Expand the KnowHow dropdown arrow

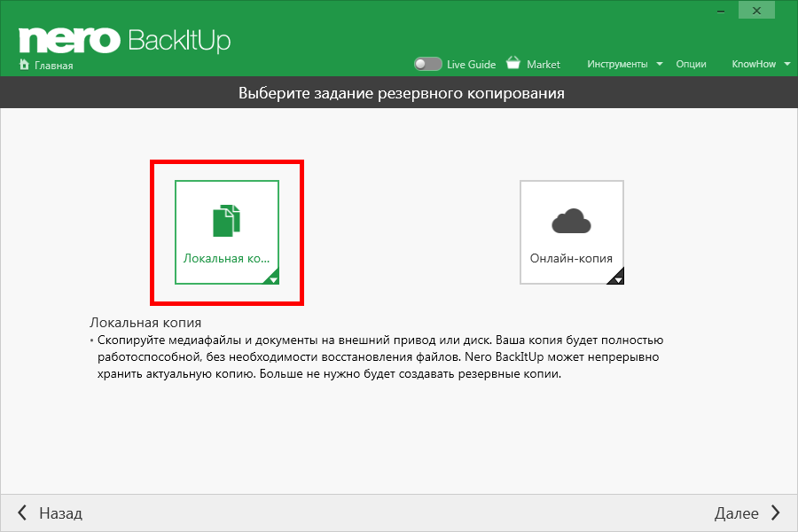pyautogui.click(x=787, y=64)
